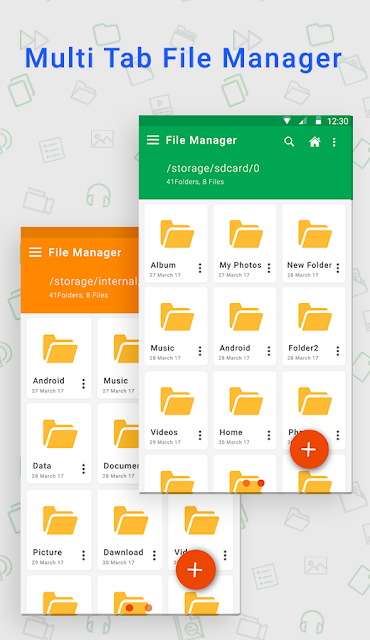Open the Album folder
Screen dimensions: 370x640
(176, 243)
